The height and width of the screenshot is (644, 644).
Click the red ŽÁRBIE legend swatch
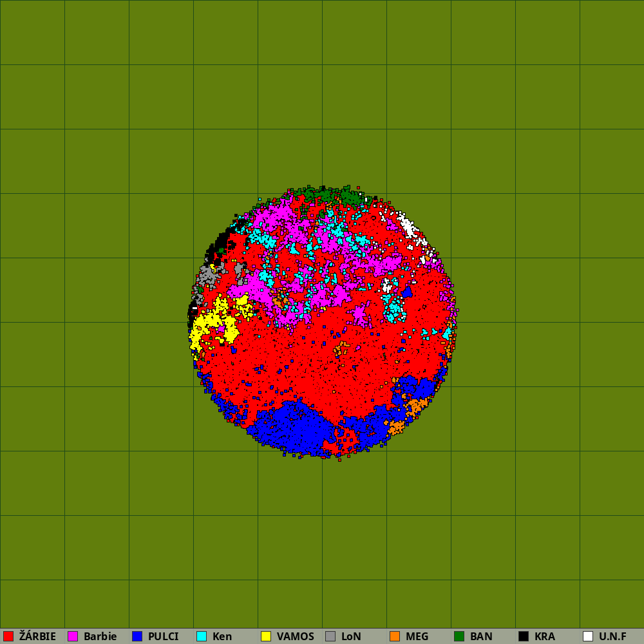tap(8, 636)
